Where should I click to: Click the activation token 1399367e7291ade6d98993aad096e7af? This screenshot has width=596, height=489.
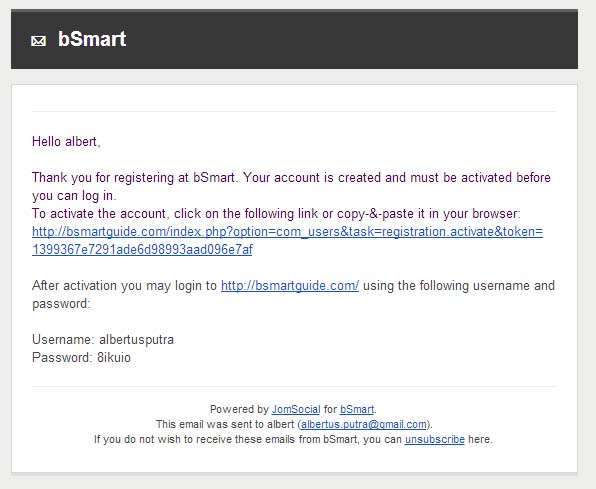pos(142,249)
